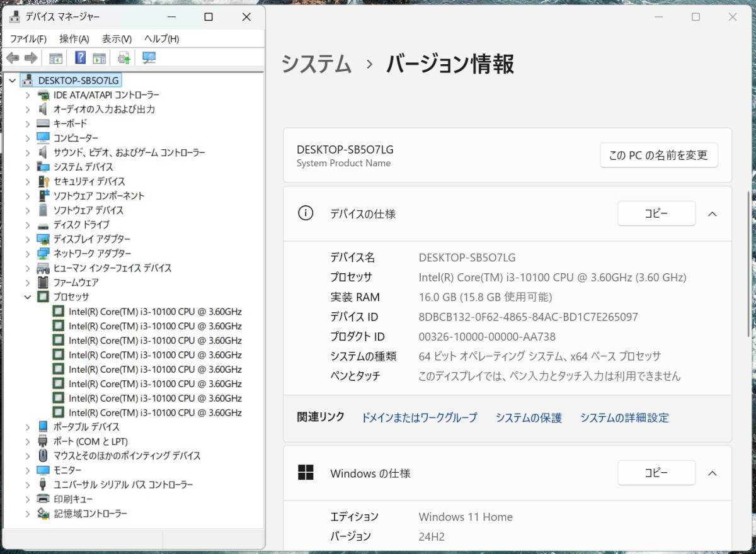Open the ドメインまたはワークグループ link
Screen dimensions: 756x554
(x=419, y=417)
